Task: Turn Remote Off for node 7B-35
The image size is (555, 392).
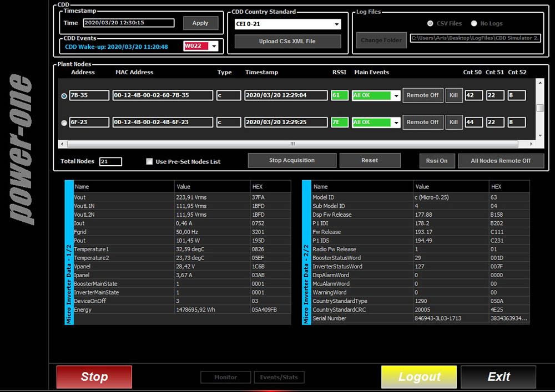Action: point(422,95)
